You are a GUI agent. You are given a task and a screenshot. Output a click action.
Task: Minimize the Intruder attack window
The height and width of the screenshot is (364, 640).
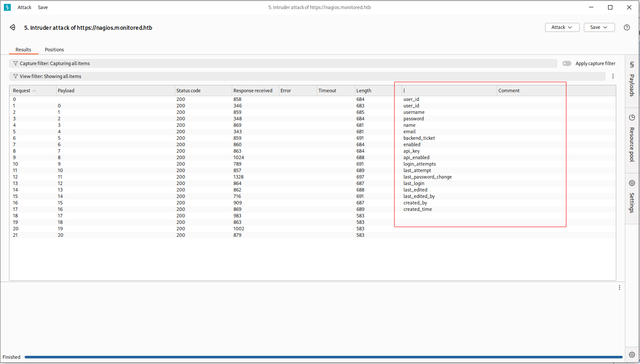591,7
